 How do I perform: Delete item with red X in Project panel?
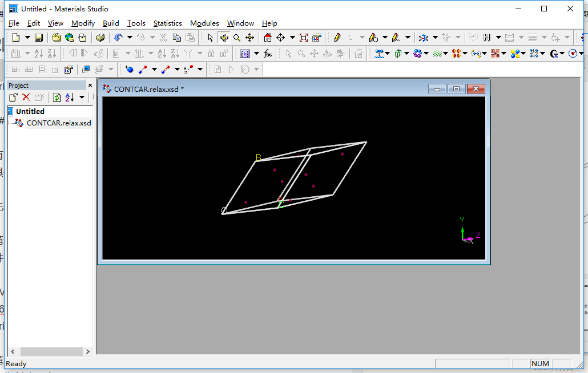click(x=26, y=98)
